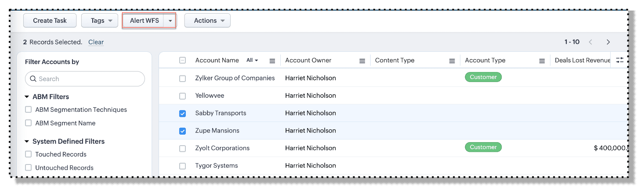The height and width of the screenshot is (193, 644).
Task: Open the Tags dropdown
Action: pyautogui.click(x=100, y=21)
